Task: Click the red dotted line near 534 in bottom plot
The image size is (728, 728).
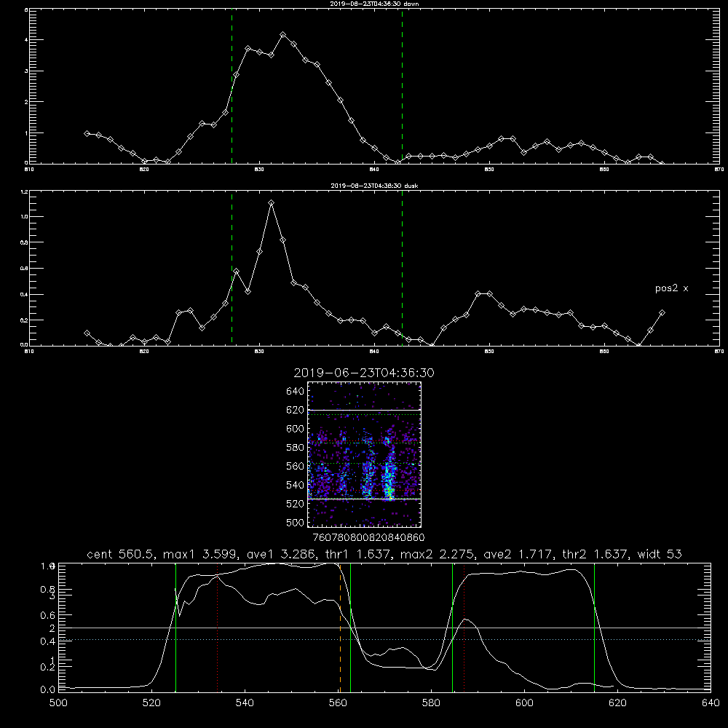Action: coord(217,628)
